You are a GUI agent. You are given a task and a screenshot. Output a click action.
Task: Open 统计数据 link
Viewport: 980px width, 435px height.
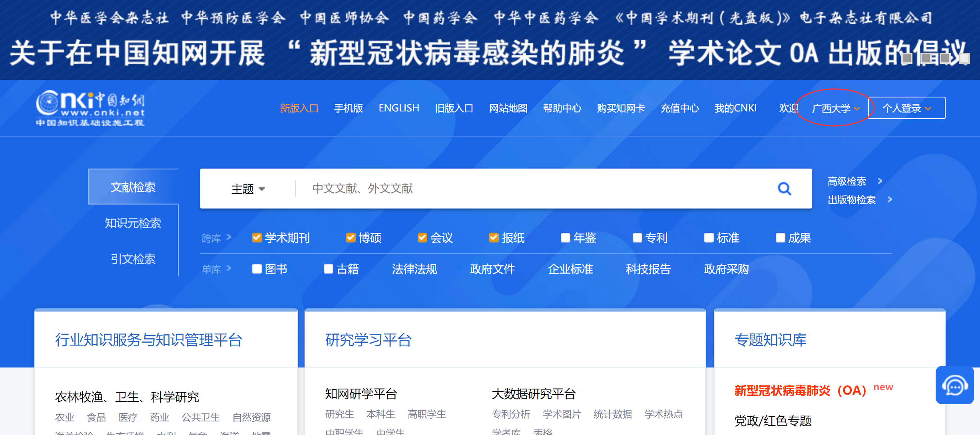[x=613, y=414]
